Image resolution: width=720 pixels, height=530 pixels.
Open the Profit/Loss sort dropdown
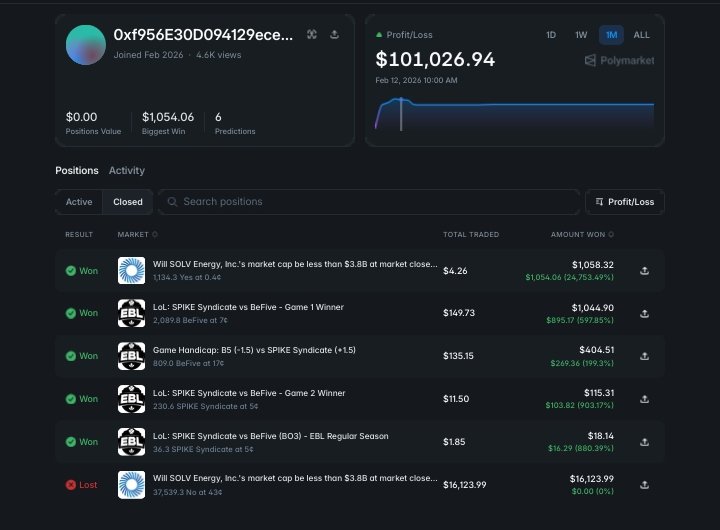(x=625, y=202)
